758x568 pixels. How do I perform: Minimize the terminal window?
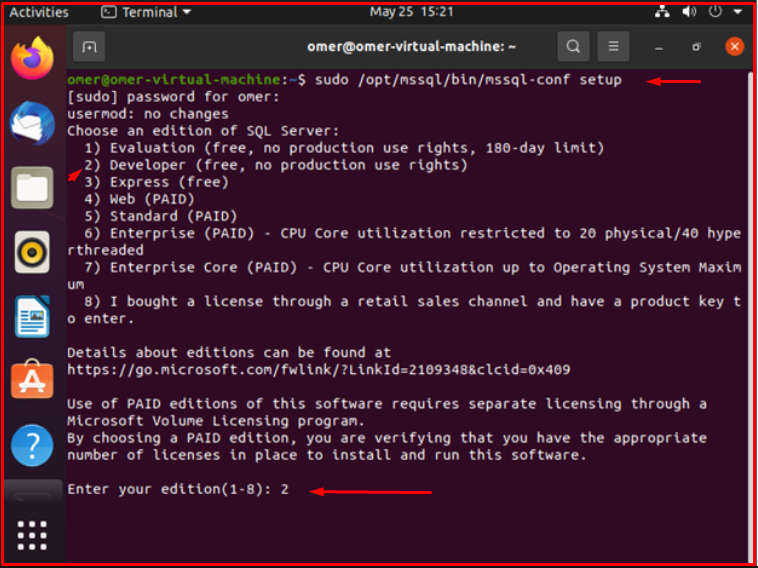pyautogui.click(x=659, y=47)
